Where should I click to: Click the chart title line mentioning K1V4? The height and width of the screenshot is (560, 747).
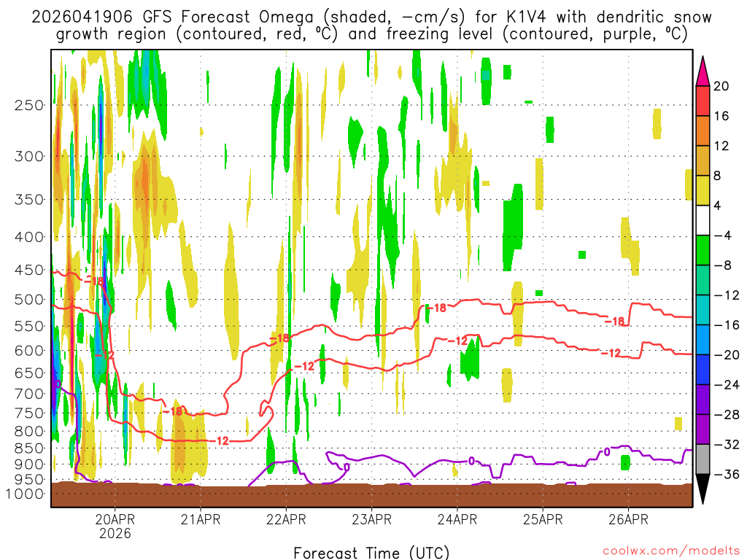click(371, 17)
